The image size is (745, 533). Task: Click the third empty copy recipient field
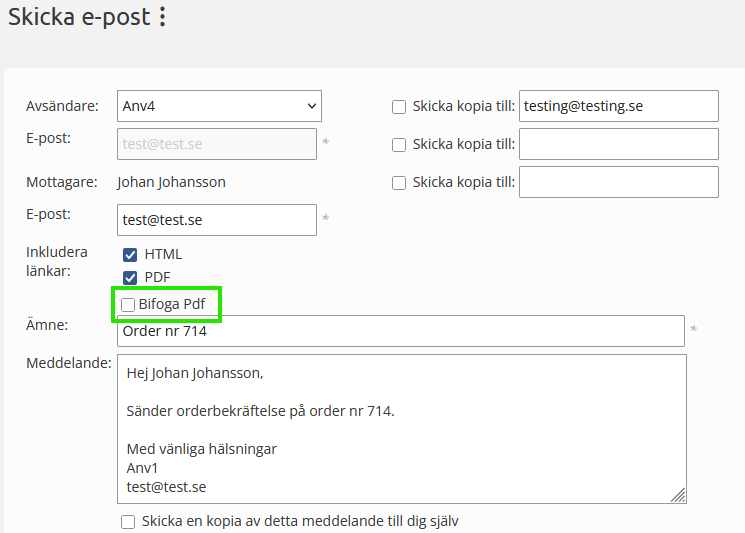(618, 182)
